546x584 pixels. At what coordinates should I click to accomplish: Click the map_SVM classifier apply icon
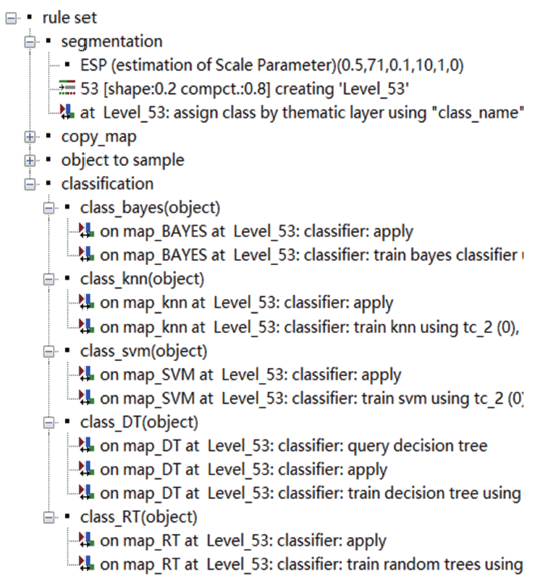pyautogui.click(x=86, y=374)
